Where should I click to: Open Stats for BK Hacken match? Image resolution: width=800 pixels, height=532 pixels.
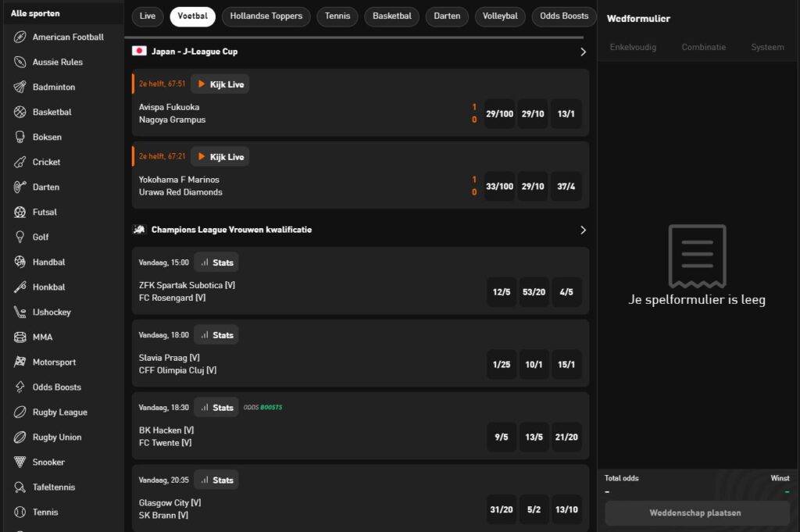tap(216, 408)
